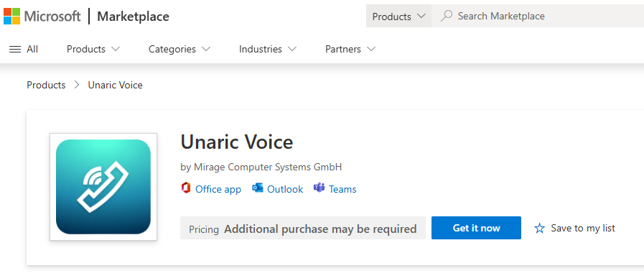The width and height of the screenshot is (644, 276).
Task: Expand the Products navigation menu
Action: click(93, 50)
